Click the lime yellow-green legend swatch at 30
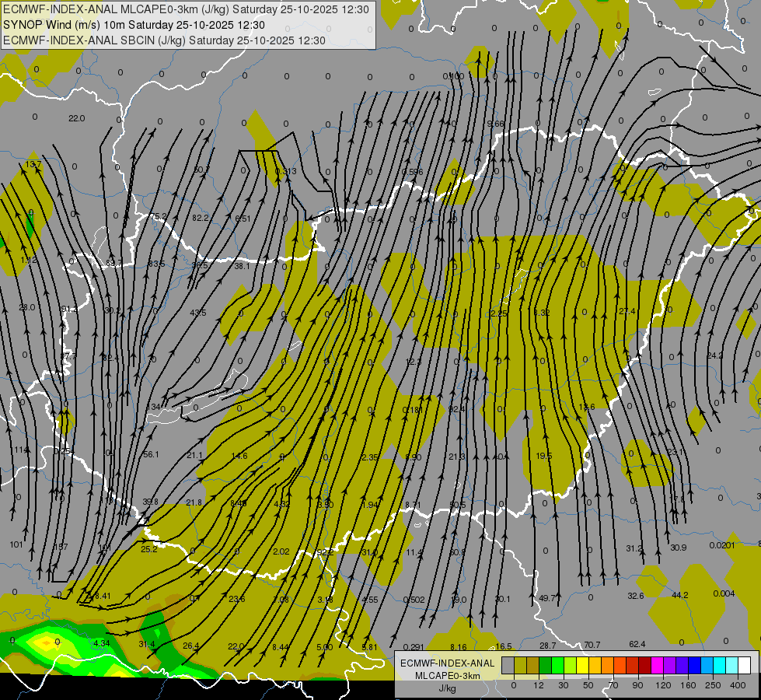The width and height of the screenshot is (761, 700). tap(570, 665)
